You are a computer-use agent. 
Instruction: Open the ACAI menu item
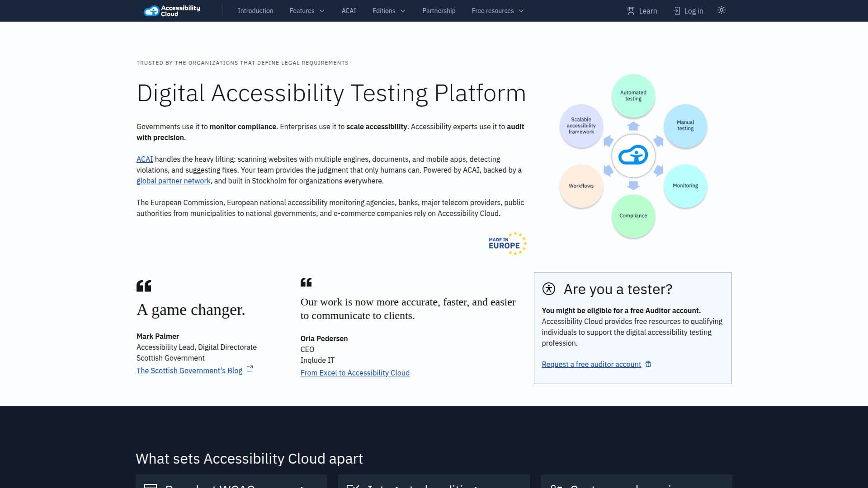(x=349, y=11)
